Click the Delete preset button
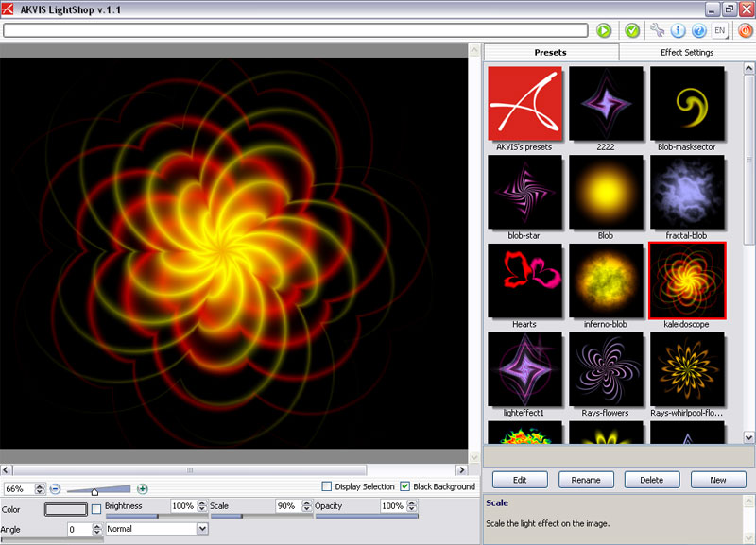Image resolution: width=756 pixels, height=545 pixels. 652,480
